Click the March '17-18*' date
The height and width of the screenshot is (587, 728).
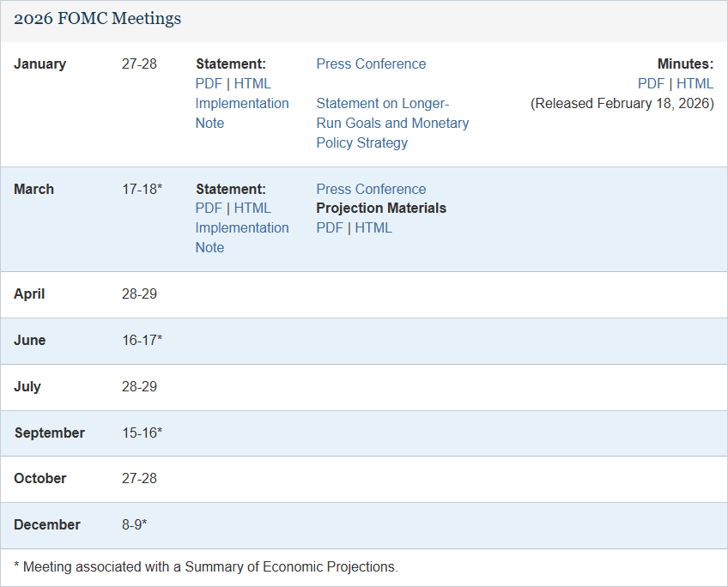(x=142, y=190)
